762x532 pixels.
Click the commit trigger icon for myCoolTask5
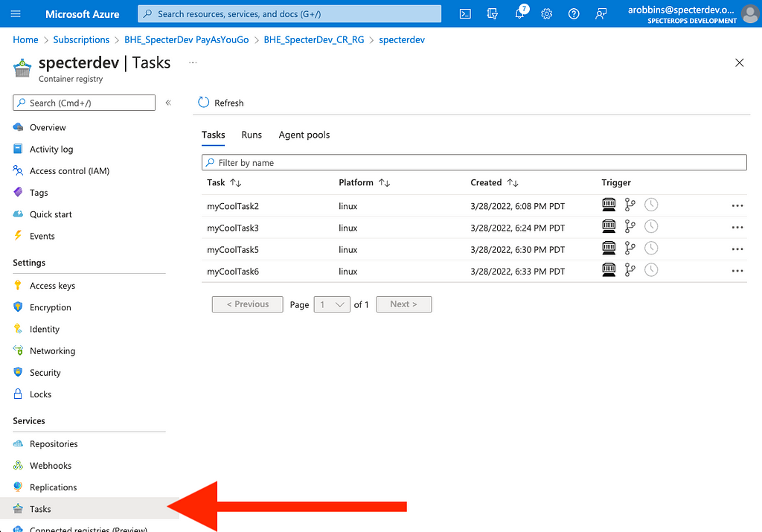(630, 249)
